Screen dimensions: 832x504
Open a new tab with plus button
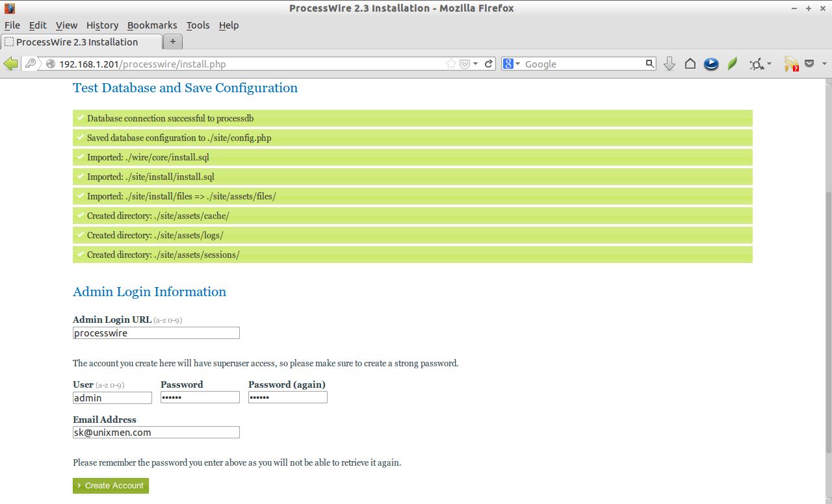click(x=172, y=42)
